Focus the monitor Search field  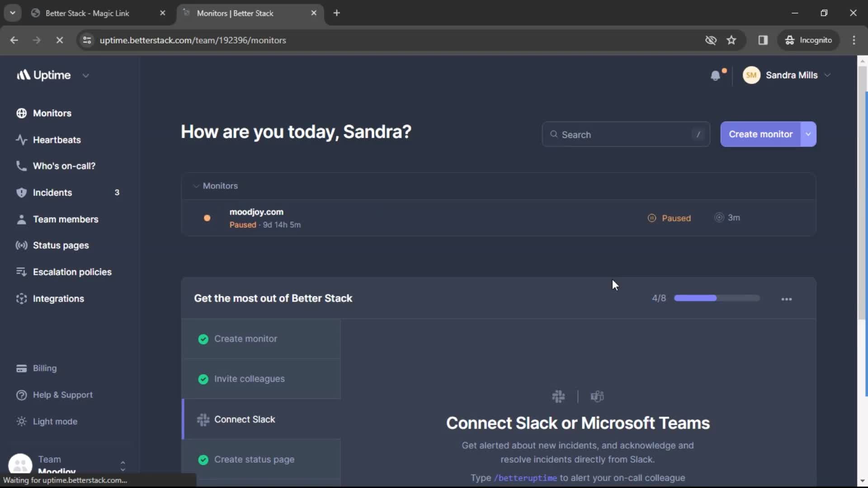(x=626, y=135)
